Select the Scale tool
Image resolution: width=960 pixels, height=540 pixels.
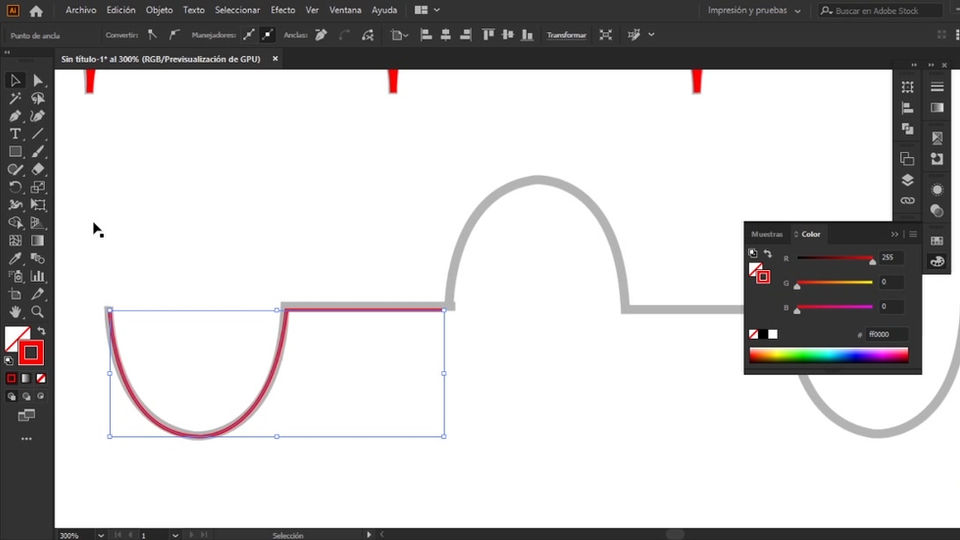[x=38, y=187]
